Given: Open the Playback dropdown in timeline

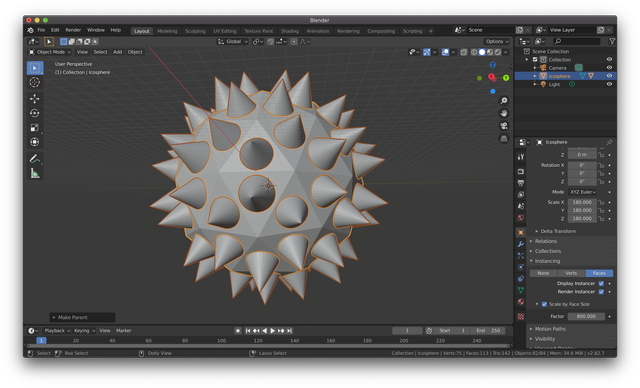Looking at the screenshot, I should (57, 331).
